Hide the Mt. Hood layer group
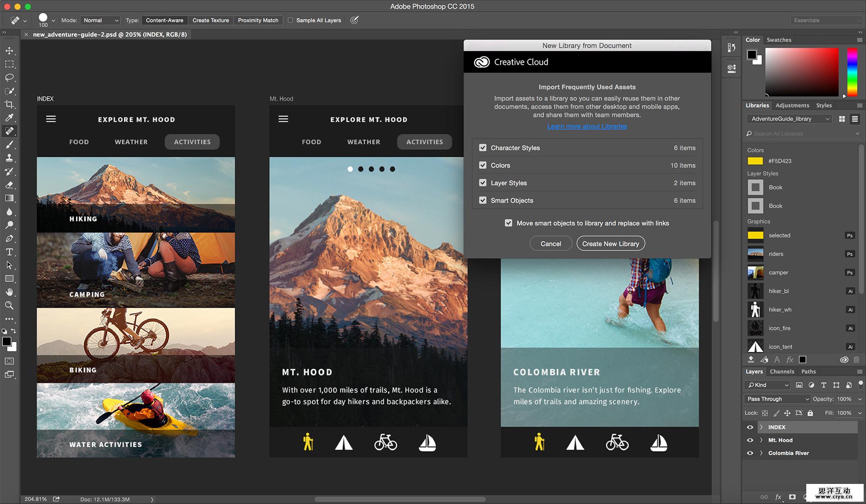The image size is (866, 504). [750, 440]
